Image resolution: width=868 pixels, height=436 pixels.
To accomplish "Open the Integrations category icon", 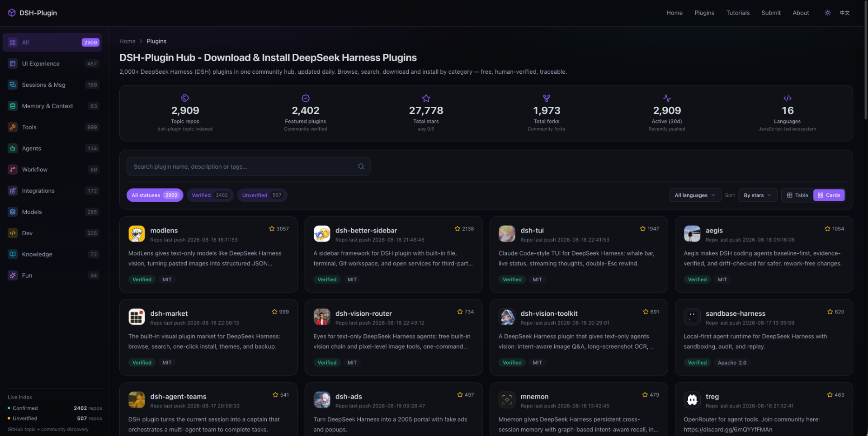I will click(13, 191).
